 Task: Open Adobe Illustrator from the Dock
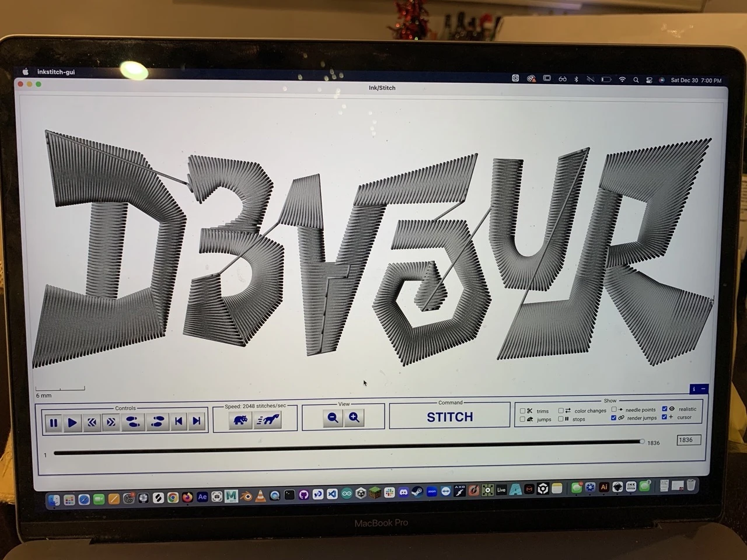coord(604,487)
